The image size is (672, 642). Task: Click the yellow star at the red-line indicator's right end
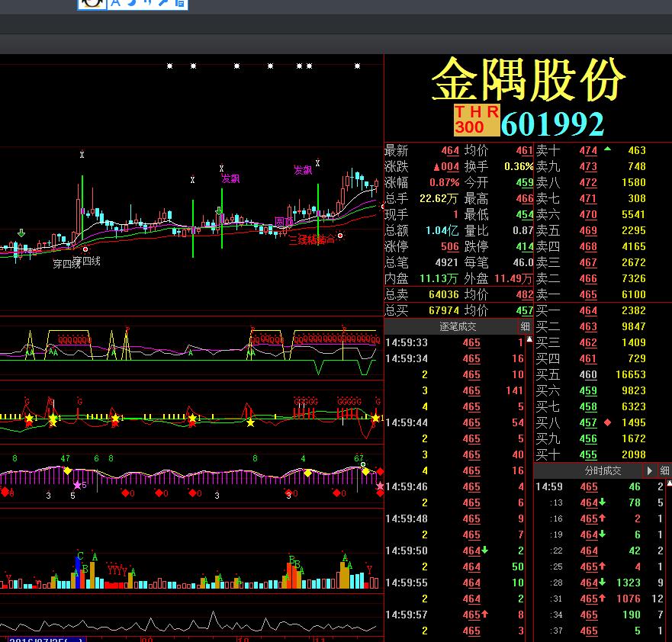click(x=375, y=418)
